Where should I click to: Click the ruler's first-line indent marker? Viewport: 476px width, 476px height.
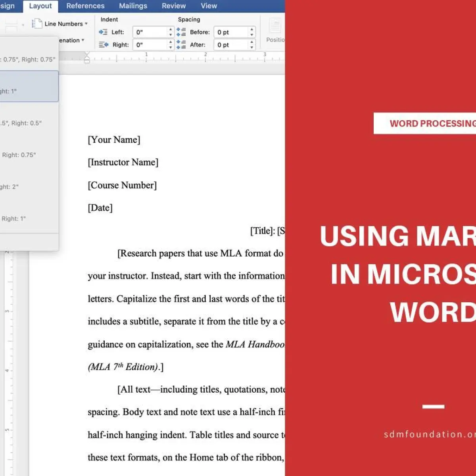[87, 54]
